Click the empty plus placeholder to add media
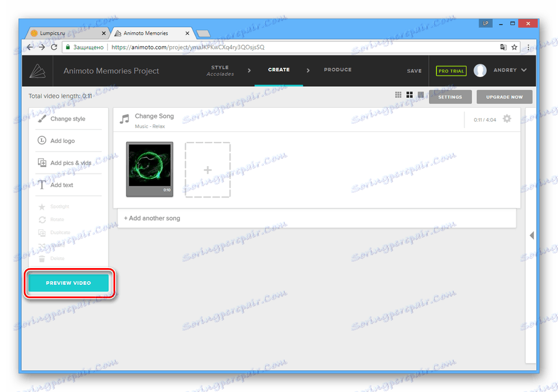 coord(208,170)
